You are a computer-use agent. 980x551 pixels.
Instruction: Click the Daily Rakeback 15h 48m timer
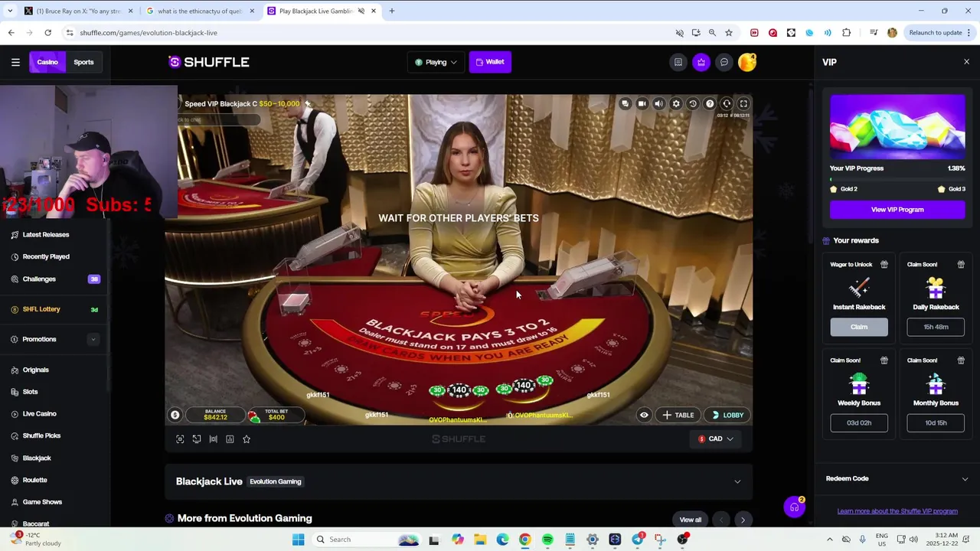pyautogui.click(x=936, y=327)
